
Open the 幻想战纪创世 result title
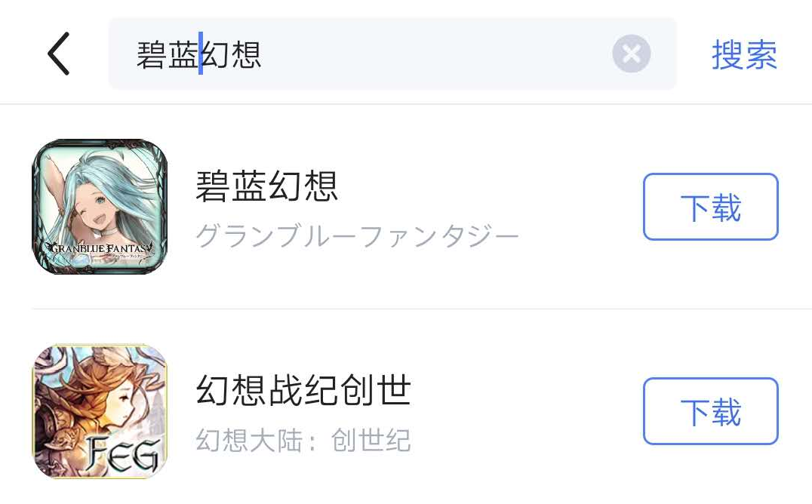[303, 389]
